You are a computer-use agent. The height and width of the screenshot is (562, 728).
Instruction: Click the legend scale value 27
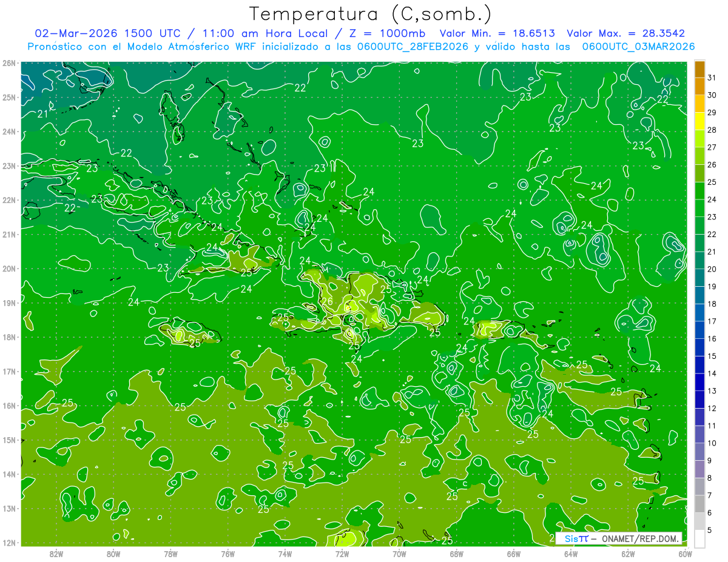pos(712,147)
